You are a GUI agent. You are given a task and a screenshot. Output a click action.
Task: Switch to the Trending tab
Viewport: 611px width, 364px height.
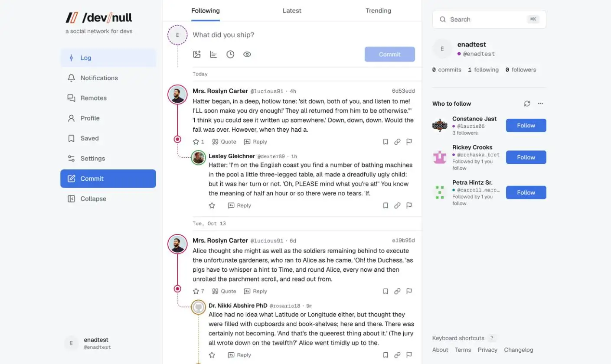coord(378,10)
